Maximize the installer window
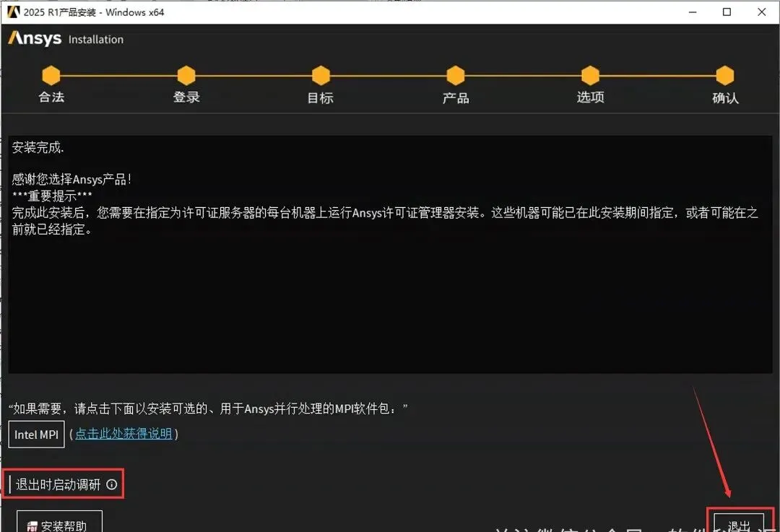The image size is (780, 532). [727, 12]
